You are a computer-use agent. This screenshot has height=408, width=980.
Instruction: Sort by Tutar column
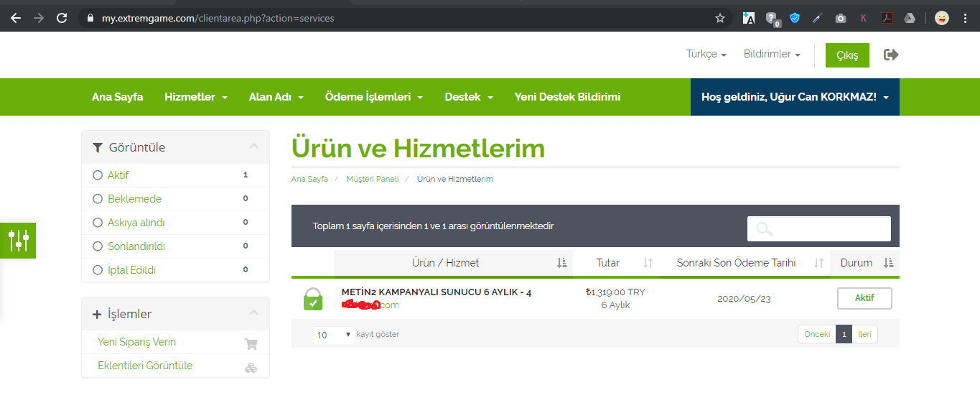[x=616, y=263]
